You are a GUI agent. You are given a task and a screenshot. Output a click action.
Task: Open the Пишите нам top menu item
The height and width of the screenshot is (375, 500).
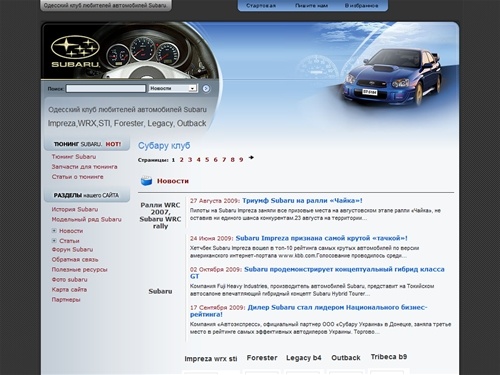click(x=311, y=6)
